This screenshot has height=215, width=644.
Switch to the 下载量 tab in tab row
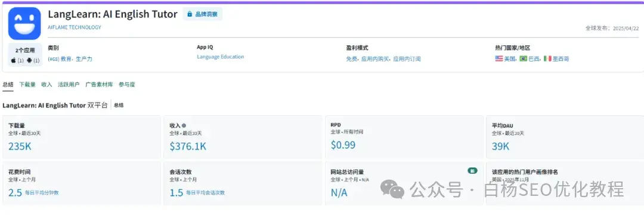pyautogui.click(x=27, y=84)
